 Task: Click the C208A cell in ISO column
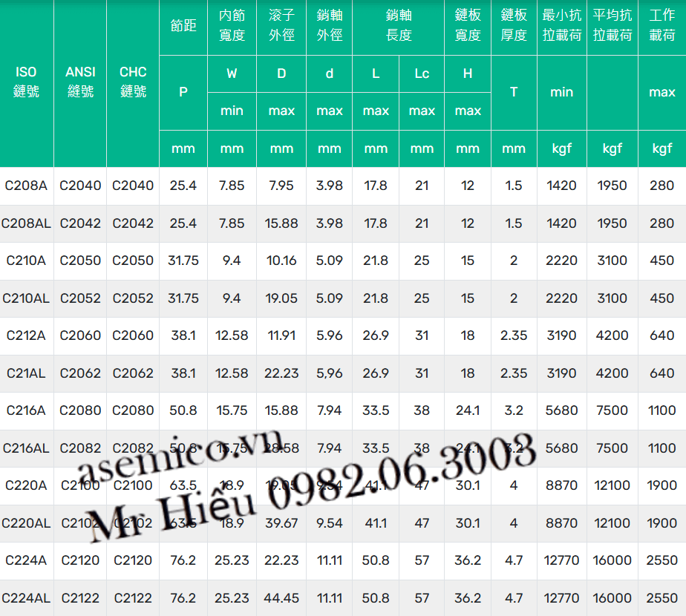coord(27,186)
